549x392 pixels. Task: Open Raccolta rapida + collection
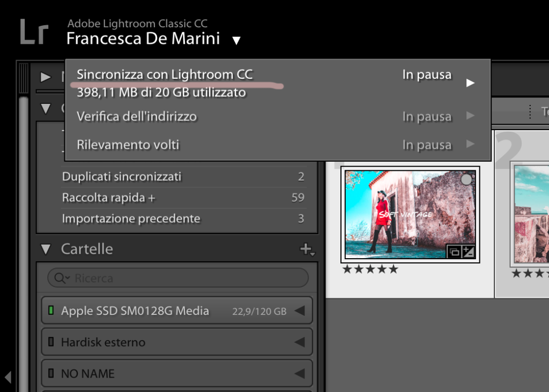108,198
